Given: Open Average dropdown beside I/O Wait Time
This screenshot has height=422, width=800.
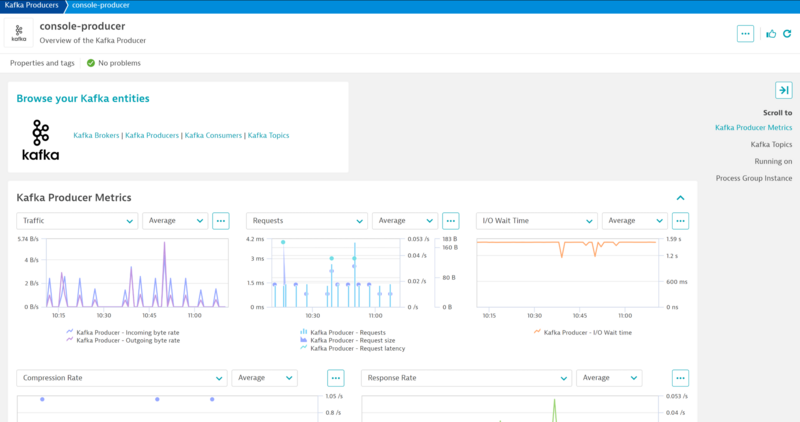Looking at the screenshot, I should click(x=635, y=221).
